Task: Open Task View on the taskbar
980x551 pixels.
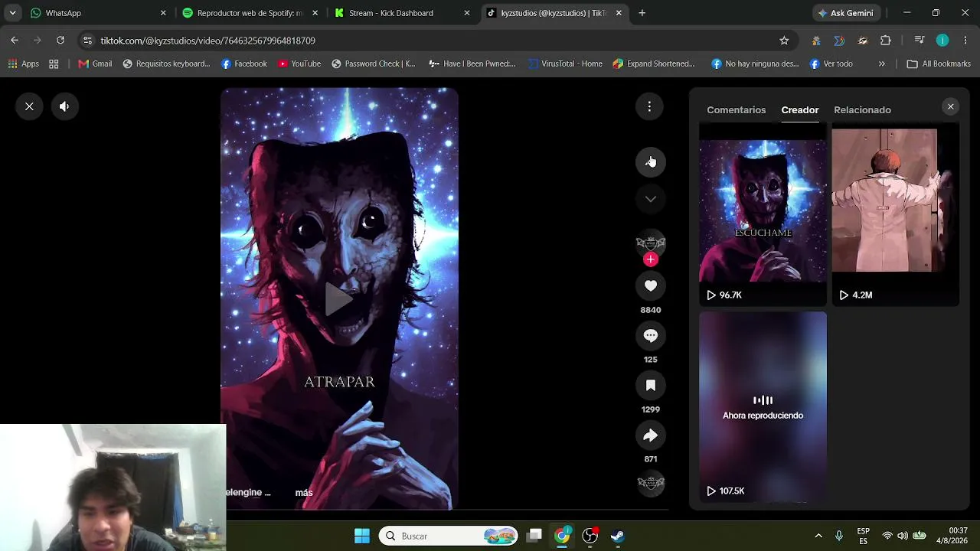Action: pos(534,536)
